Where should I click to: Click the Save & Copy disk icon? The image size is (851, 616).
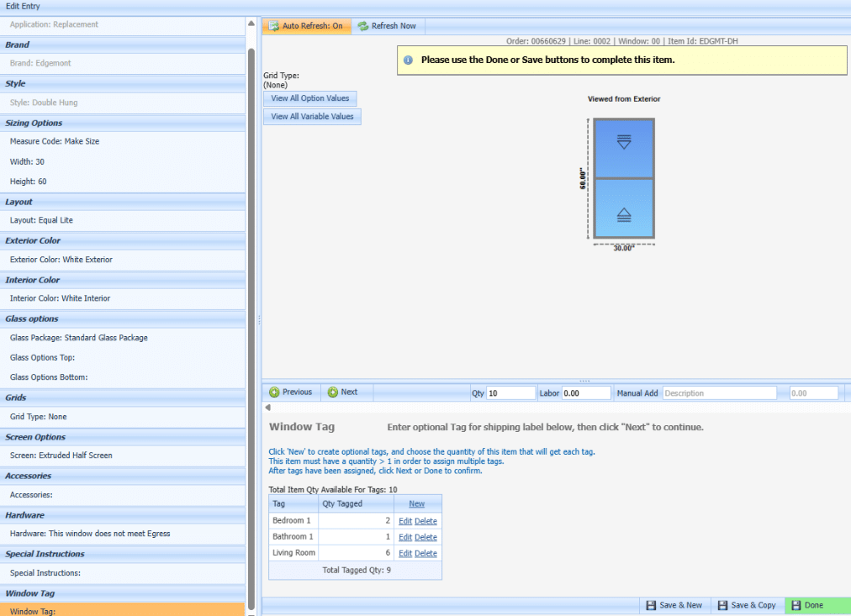pyautogui.click(x=721, y=605)
